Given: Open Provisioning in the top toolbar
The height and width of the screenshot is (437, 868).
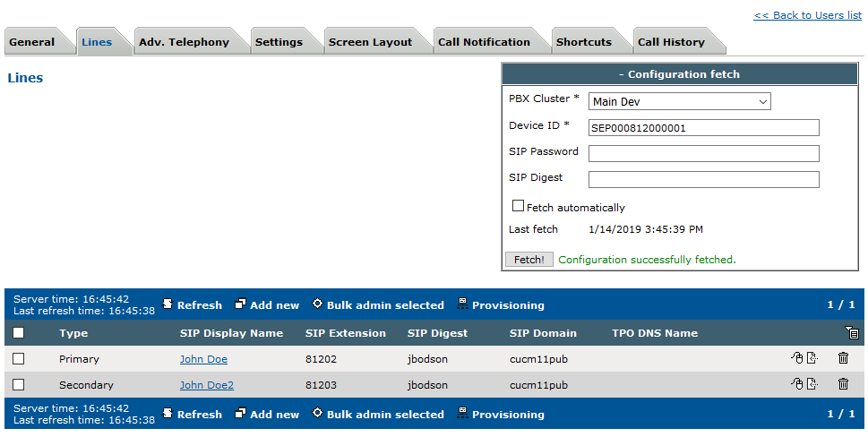Looking at the screenshot, I should click(x=501, y=304).
